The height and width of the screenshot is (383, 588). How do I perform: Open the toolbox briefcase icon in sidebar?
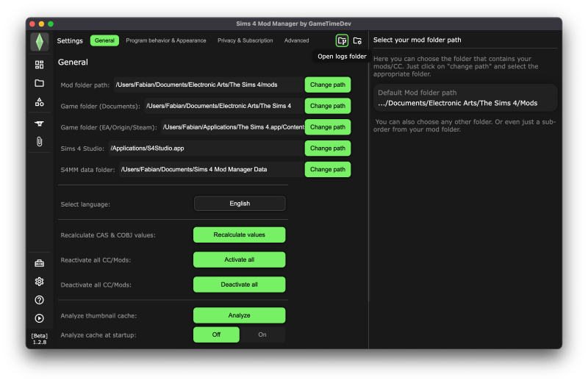pos(40,263)
